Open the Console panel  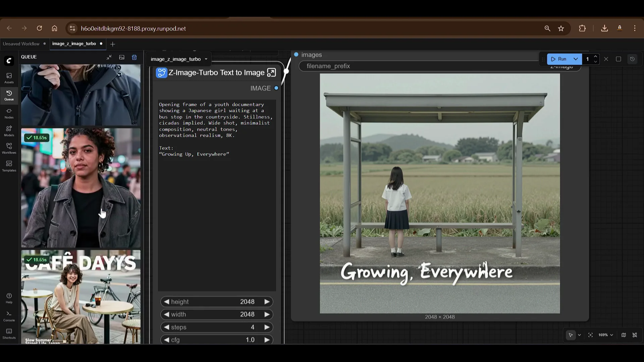tap(9, 316)
